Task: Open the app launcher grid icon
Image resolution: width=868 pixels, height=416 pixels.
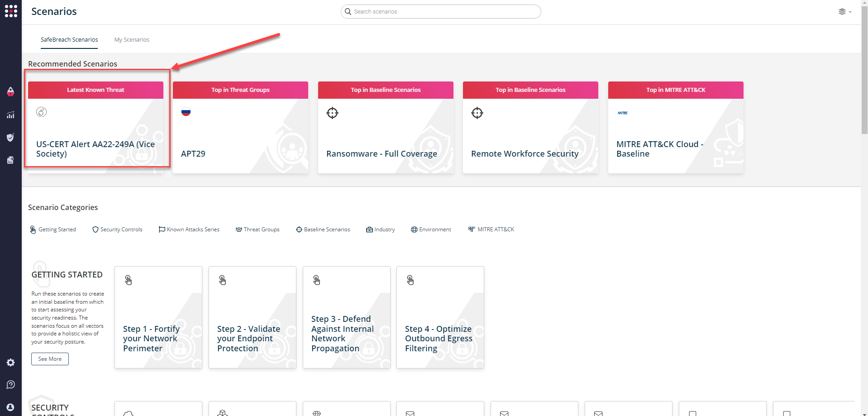Action: pyautogui.click(x=10, y=11)
